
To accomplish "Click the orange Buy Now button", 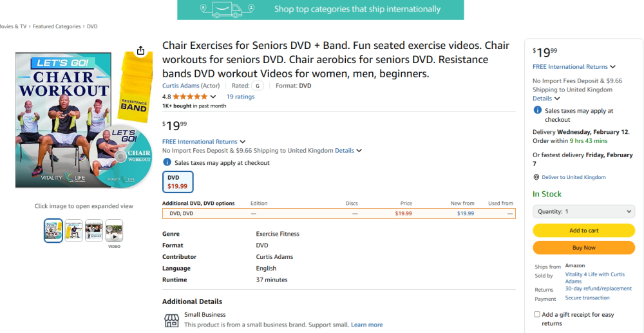I will click(x=583, y=247).
